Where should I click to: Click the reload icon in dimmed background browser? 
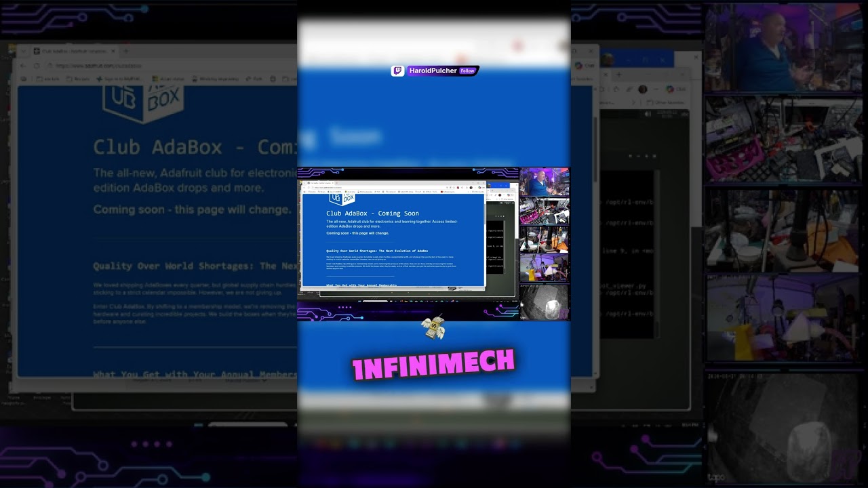point(37,66)
